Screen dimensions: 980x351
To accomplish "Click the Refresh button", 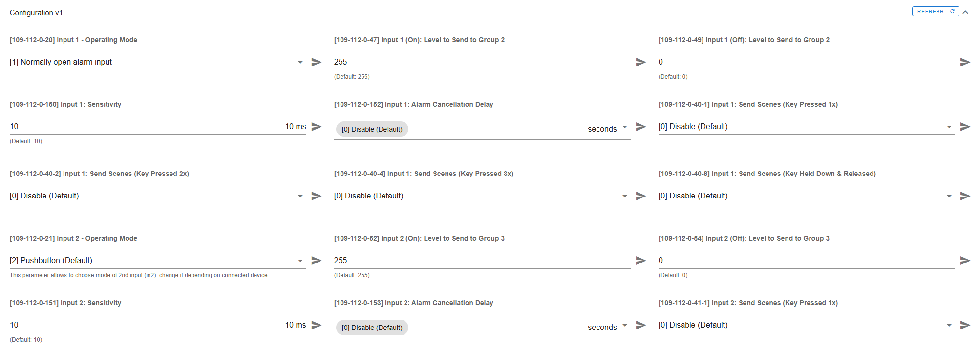I will coord(936,11).
